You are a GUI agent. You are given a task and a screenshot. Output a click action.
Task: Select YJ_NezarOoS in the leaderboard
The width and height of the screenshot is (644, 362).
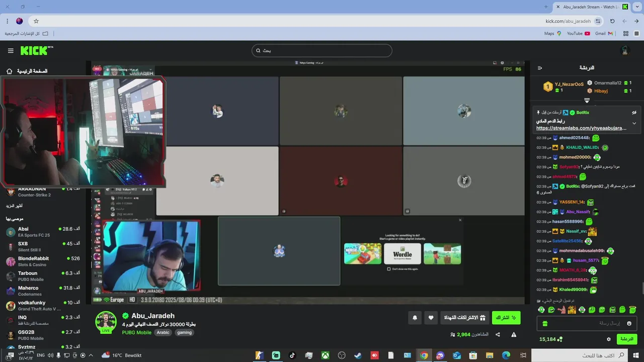569,84
